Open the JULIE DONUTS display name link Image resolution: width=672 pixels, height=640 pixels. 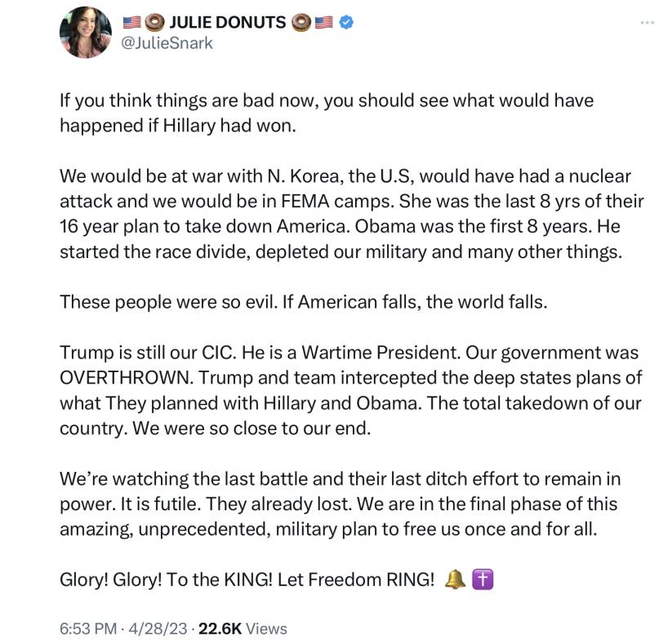pos(228,22)
